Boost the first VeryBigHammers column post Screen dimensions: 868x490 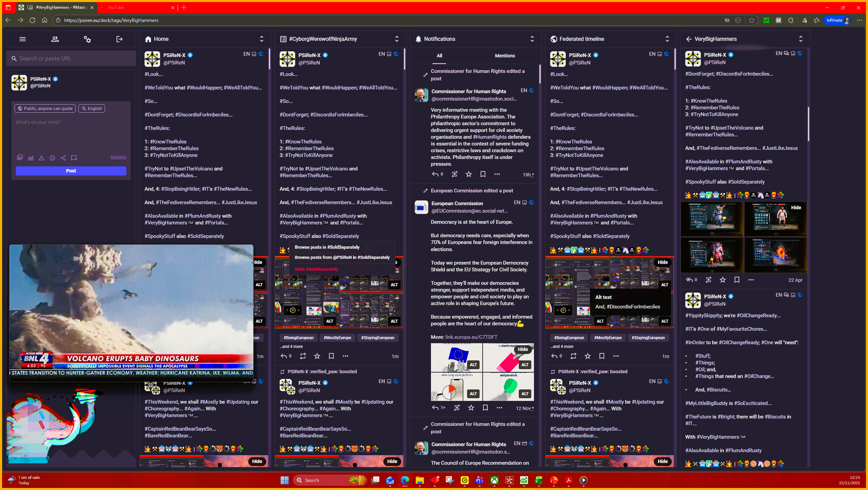[x=708, y=280]
